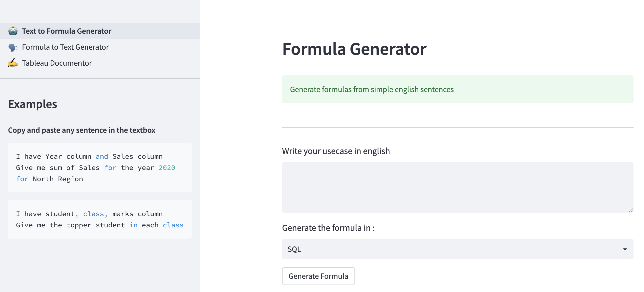Click the Formula Generator page heading
This screenshot has height=292, width=644.
[x=354, y=49]
